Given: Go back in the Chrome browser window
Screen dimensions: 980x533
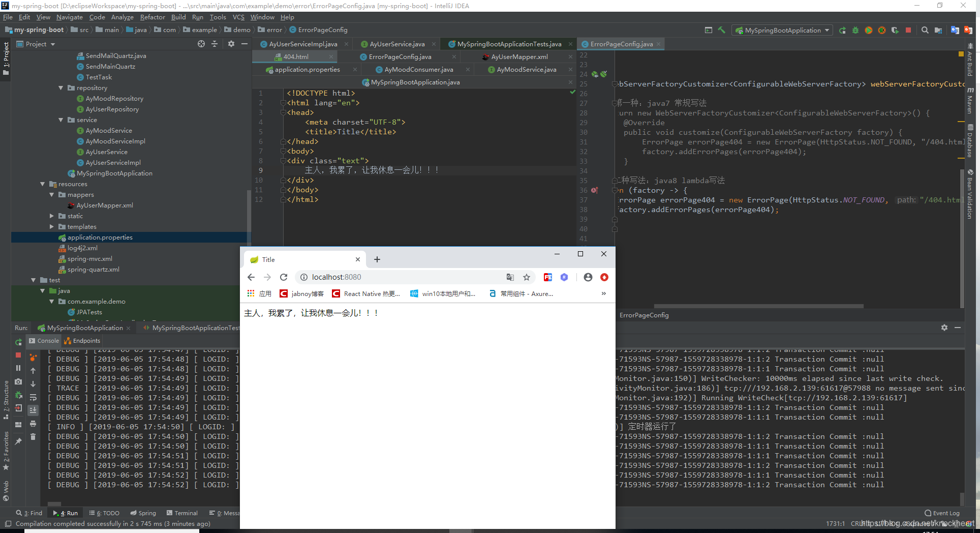Looking at the screenshot, I should [x=251, y=277].
